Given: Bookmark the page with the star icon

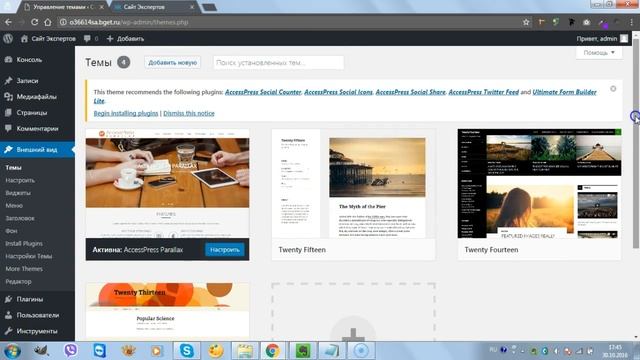Looking at the screenshot, I should 526,22.
